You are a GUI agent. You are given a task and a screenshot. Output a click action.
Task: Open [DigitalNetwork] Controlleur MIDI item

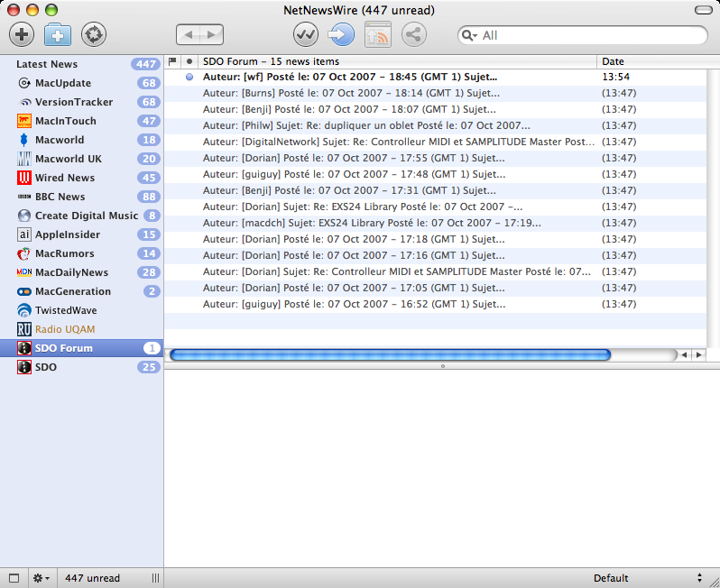pyautogui.click(x=435, y=142)
